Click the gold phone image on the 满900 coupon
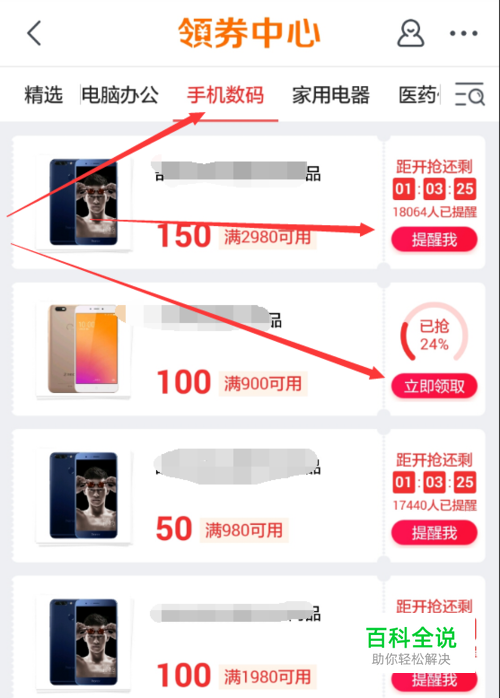Image resolution: width=500 pixels, height=698 pixels. click(83, 349)
